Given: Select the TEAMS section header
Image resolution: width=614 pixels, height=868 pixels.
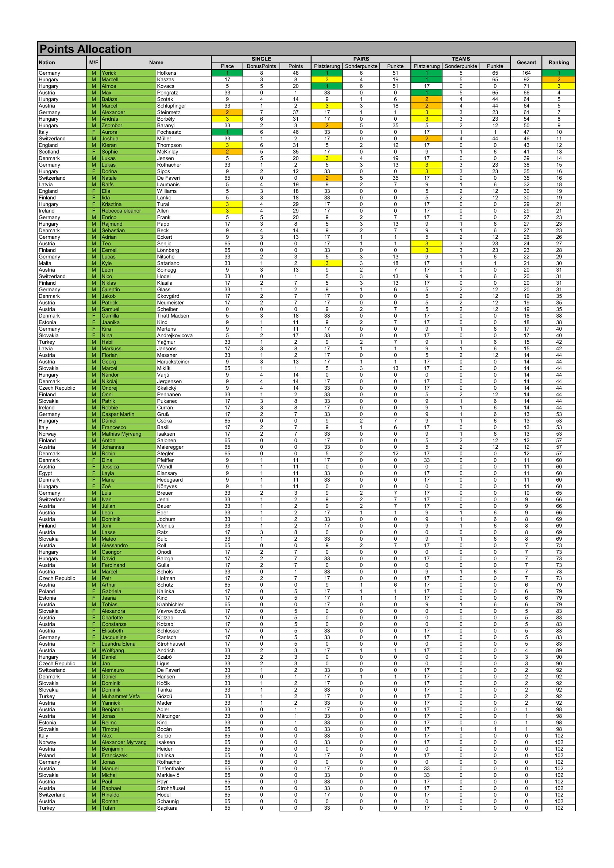Looking at the screenshot, I should (460, 59).
